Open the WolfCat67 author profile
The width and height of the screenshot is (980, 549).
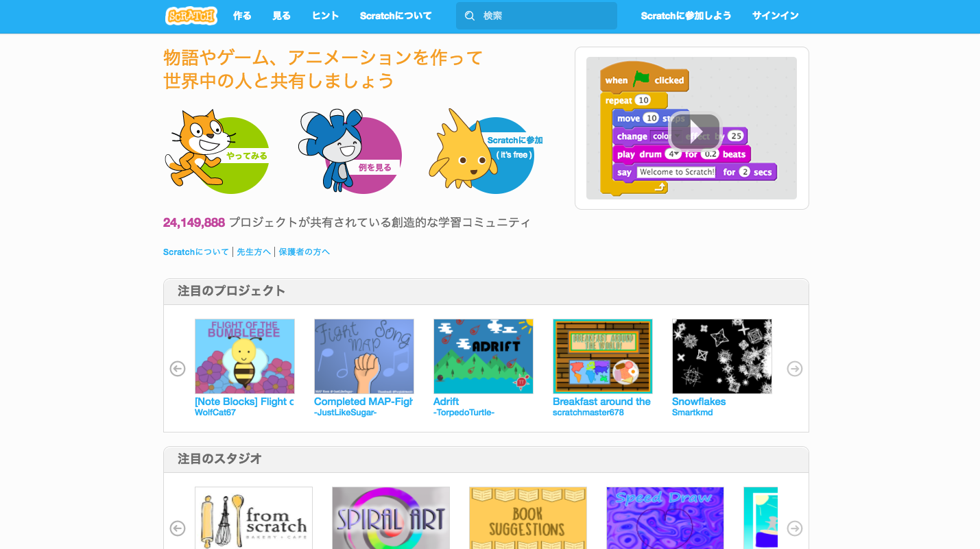(215, 413)
